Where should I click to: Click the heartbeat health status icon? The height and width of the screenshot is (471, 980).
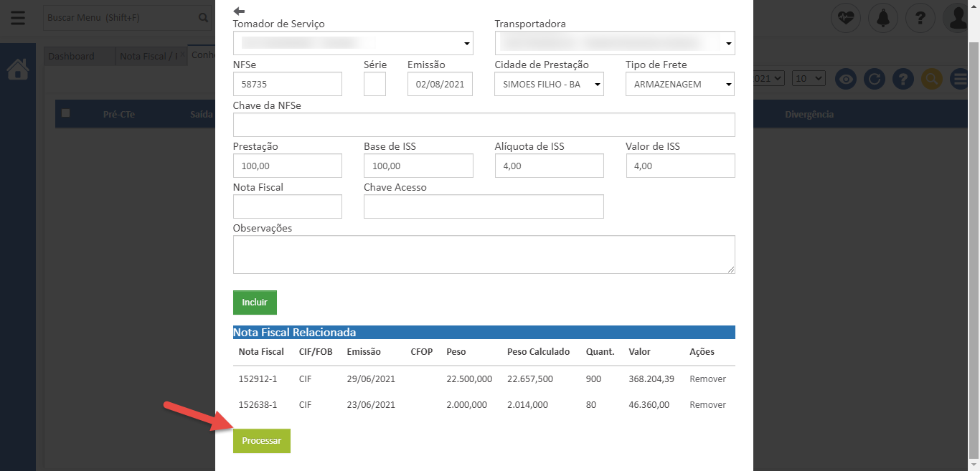846,18
